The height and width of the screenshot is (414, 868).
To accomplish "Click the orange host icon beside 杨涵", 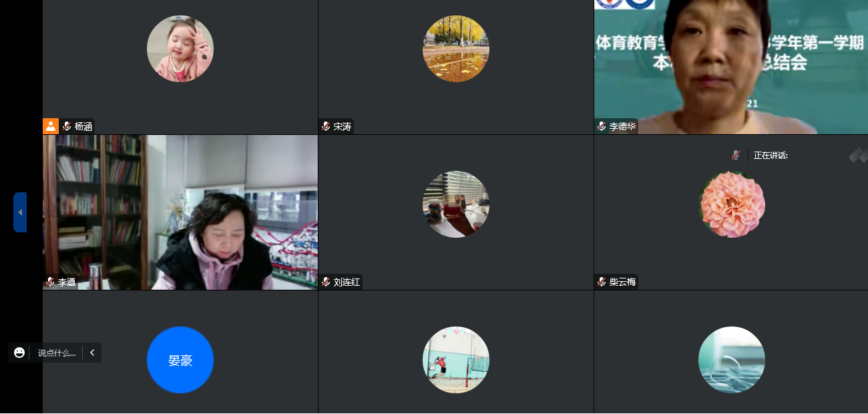I will (x=51, y=126).
